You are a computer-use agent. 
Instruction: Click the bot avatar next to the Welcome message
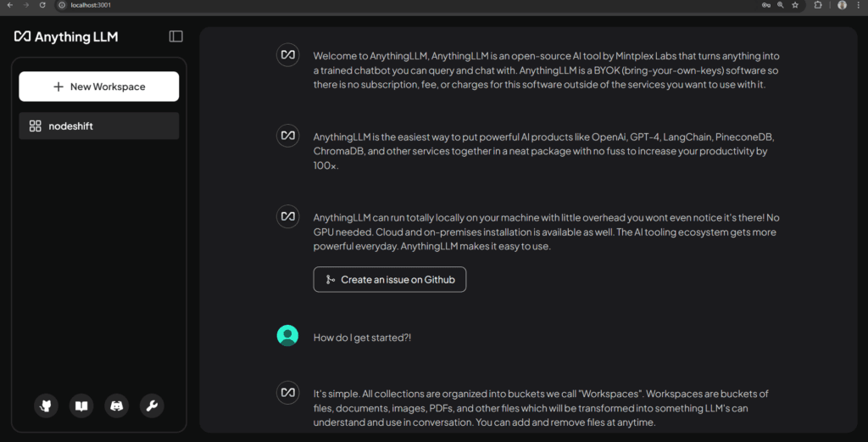click(x=288, y=55)
